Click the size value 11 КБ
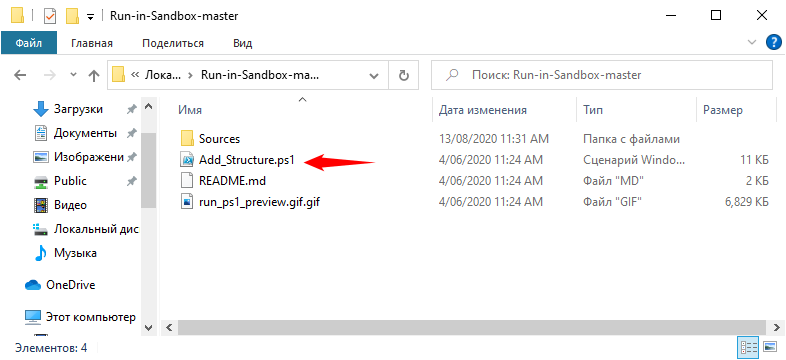The height and width of the screenshot is (360, 786). click(754, 160)
